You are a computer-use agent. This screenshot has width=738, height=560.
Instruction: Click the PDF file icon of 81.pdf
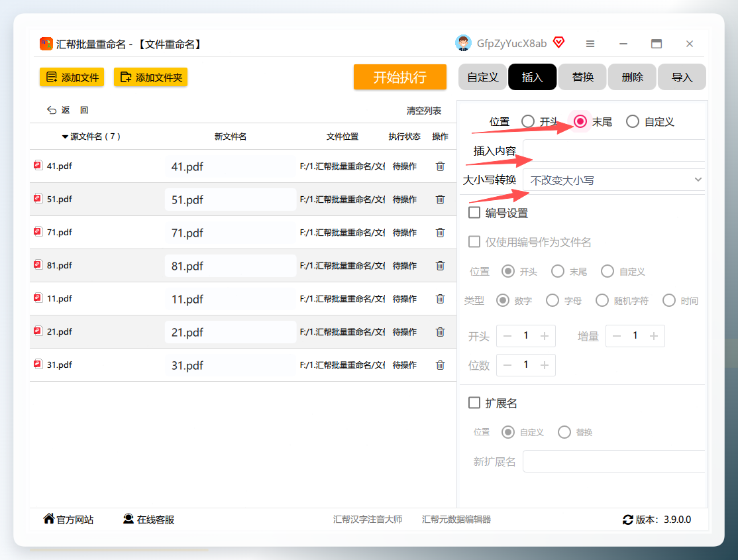(38, 264)
